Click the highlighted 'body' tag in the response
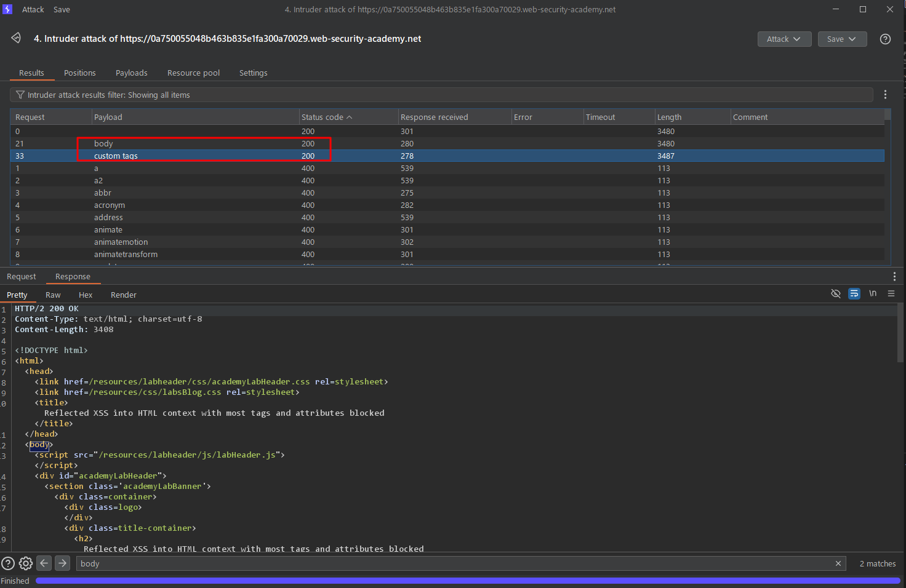 pyautogui.click(x=39, y=445)
